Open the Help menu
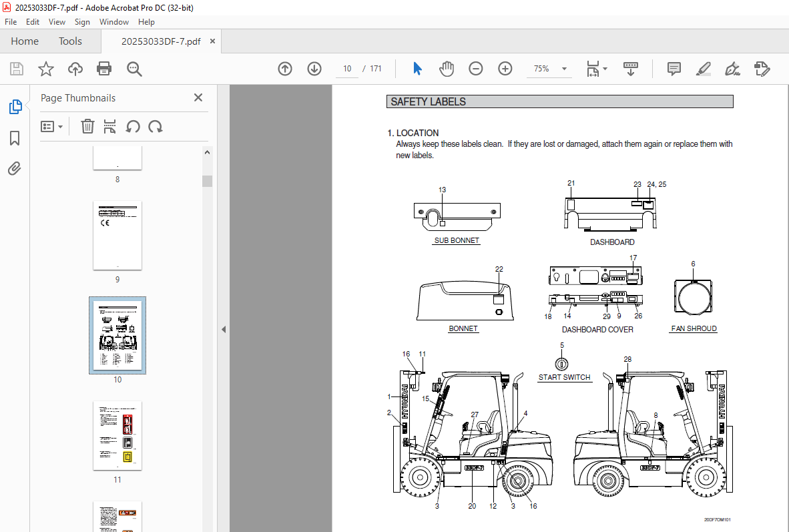Image resolution: width=789 pixels, height=532 pixels. tap(146, 21)
